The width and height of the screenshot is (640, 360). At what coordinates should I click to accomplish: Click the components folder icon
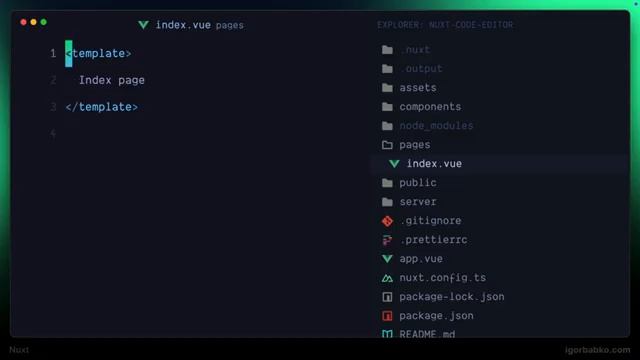click(x=387, y=107)
